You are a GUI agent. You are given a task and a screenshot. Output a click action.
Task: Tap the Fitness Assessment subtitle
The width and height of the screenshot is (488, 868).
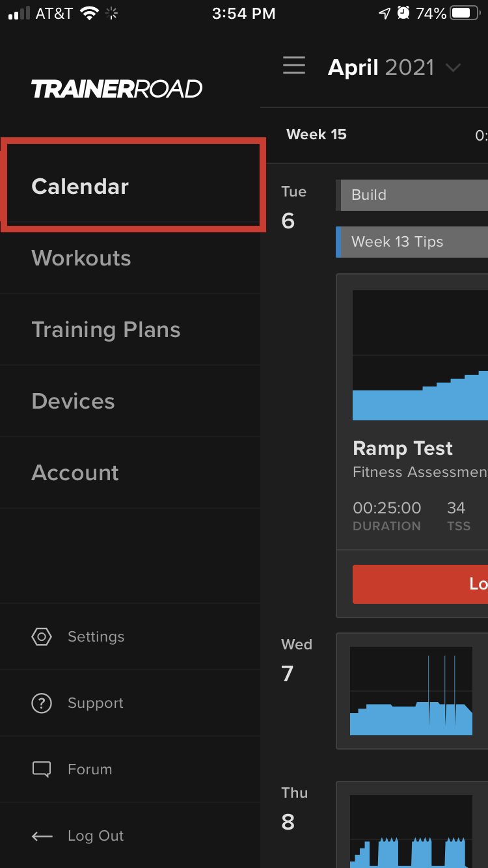420,472
